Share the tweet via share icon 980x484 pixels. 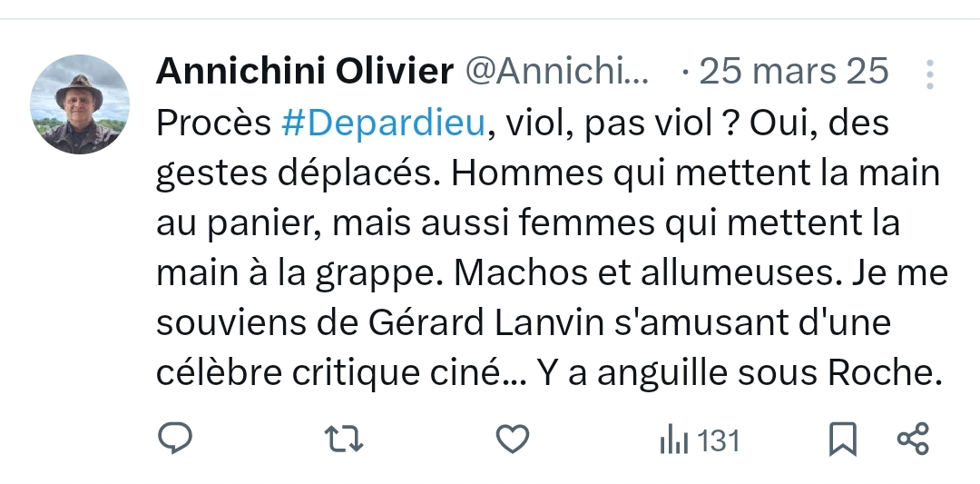click(x=913, y=440)
